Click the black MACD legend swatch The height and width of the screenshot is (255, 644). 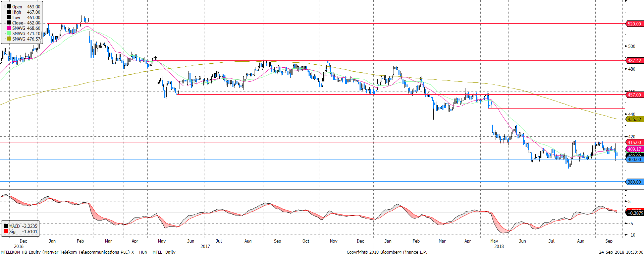(6, 226)
